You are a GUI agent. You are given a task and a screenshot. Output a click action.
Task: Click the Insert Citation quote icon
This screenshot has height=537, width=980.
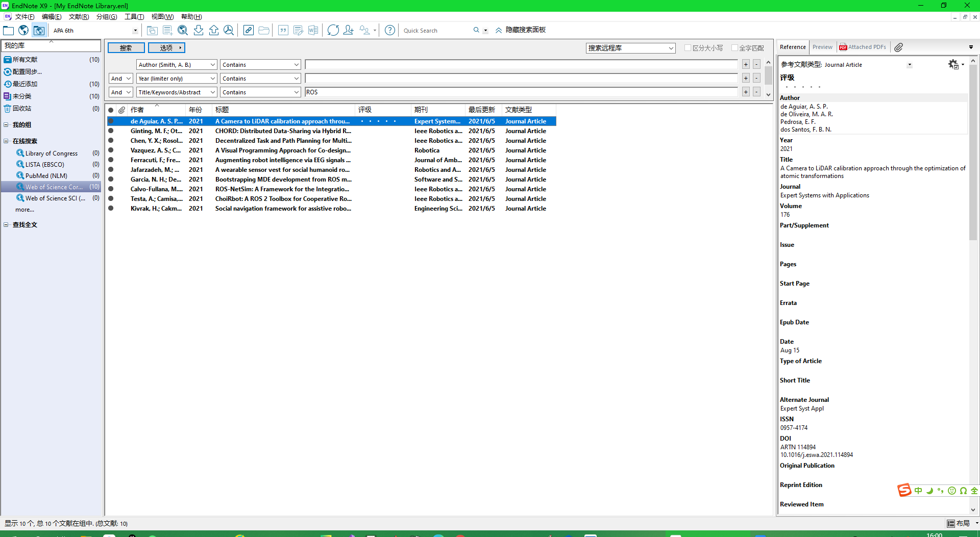283,31
